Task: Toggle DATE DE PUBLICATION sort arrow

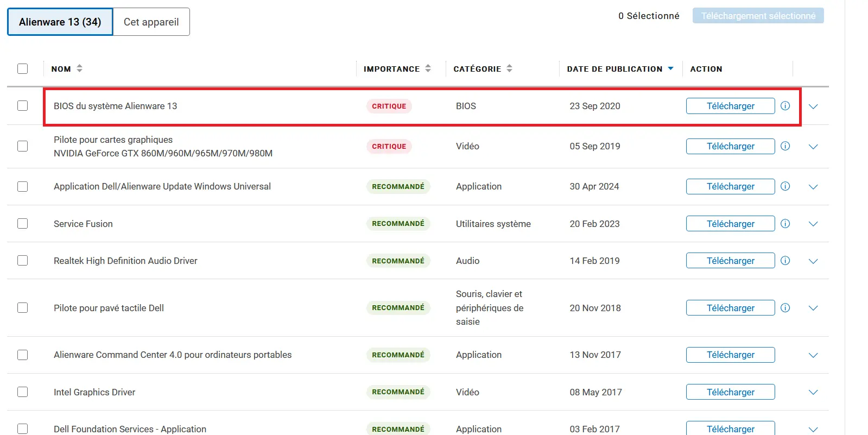Action: pos(671,68)
